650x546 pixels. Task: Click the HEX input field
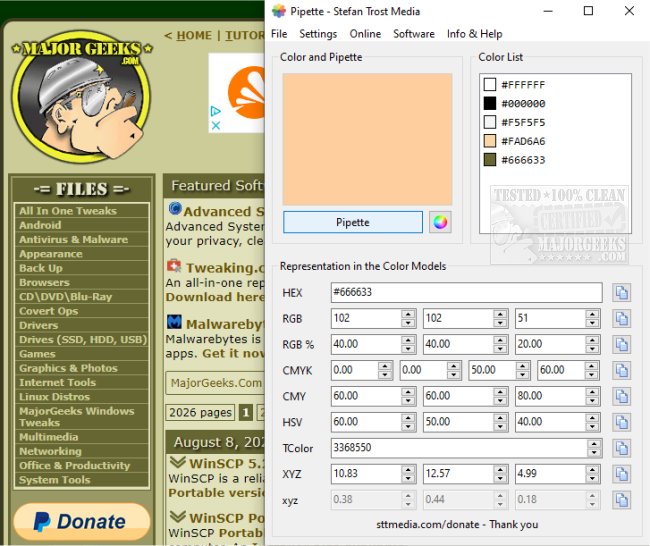[466, 293]
